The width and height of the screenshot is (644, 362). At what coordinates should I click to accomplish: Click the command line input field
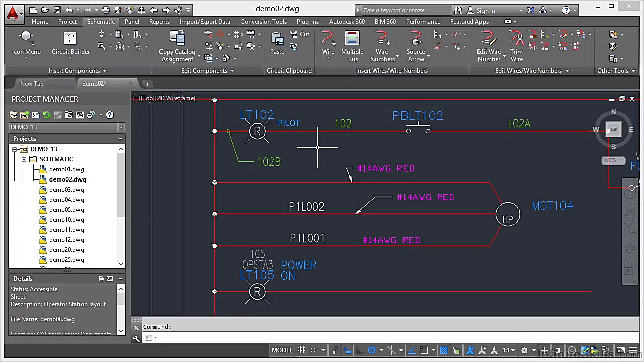352,337
